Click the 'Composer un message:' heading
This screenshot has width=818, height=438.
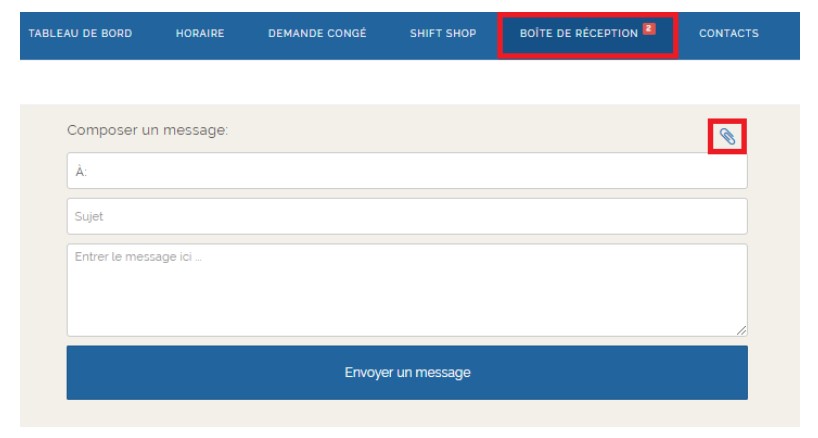(147, 130)
